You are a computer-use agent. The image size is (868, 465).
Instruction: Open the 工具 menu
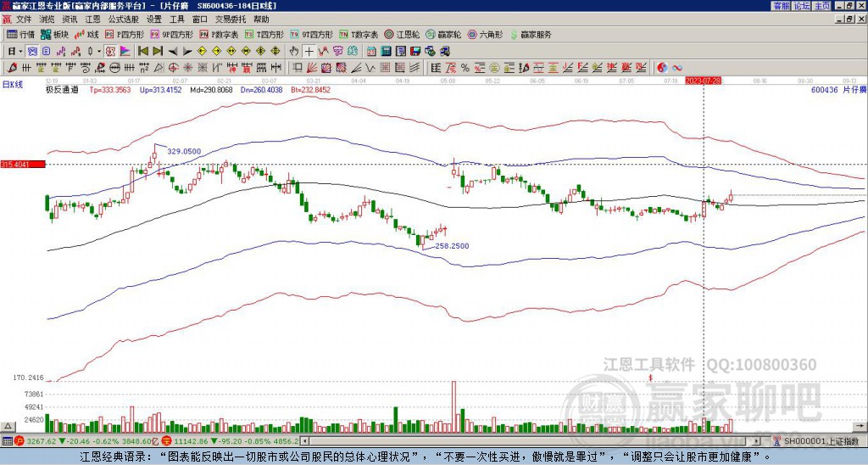(x=176, y=20)
